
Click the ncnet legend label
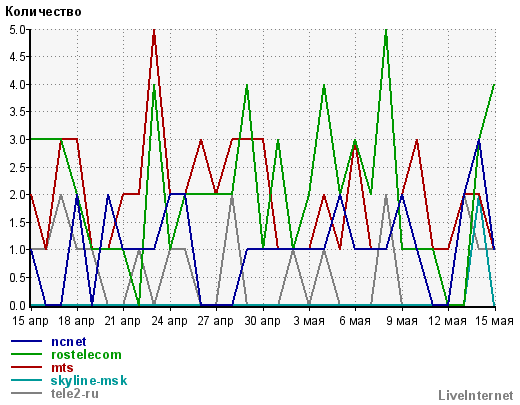pos(69,342)
